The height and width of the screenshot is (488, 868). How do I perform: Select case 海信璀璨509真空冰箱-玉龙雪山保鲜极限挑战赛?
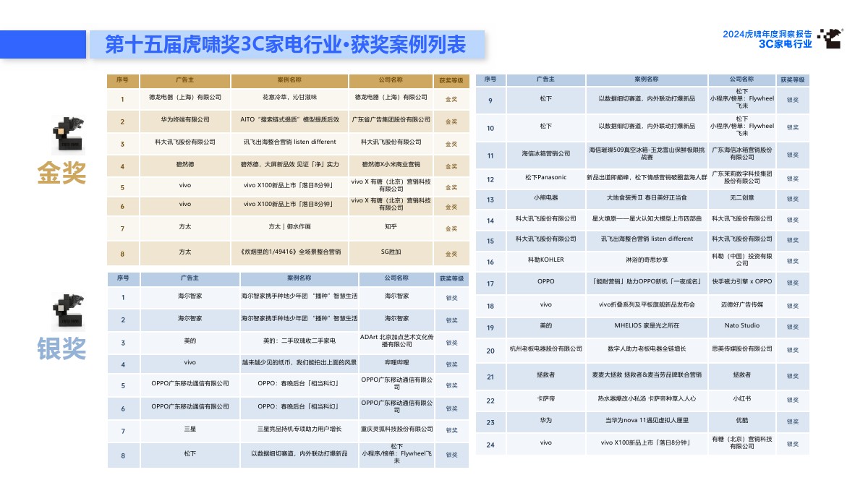point(647,152)
